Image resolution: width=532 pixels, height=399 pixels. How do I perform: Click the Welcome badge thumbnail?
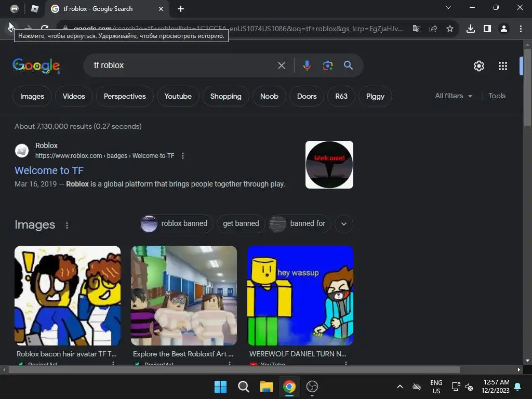tap(329, 165)
